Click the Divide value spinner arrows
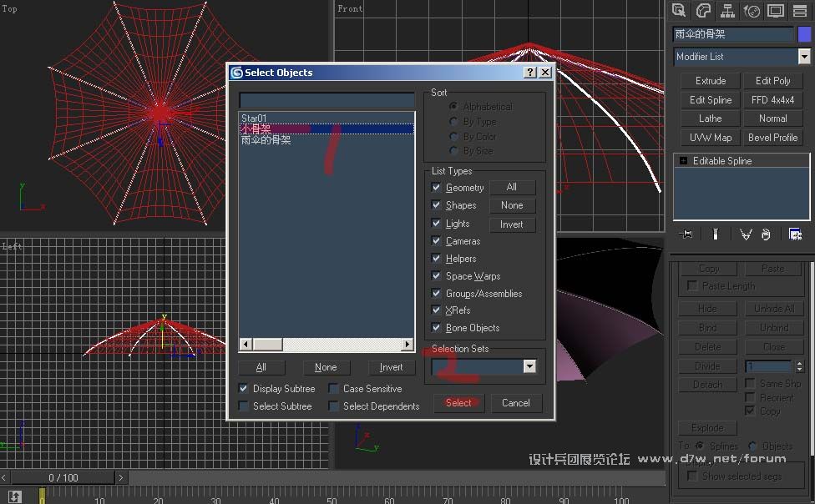Screen dimensions: 815x504 799,366
